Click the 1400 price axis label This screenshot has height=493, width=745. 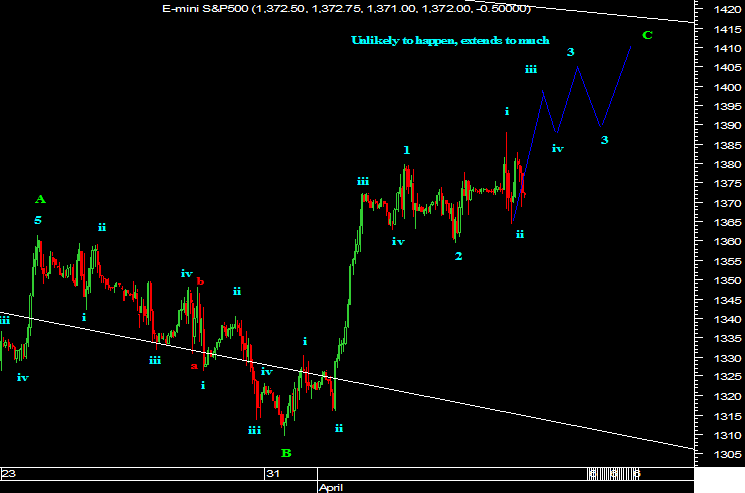pos(727,87)
